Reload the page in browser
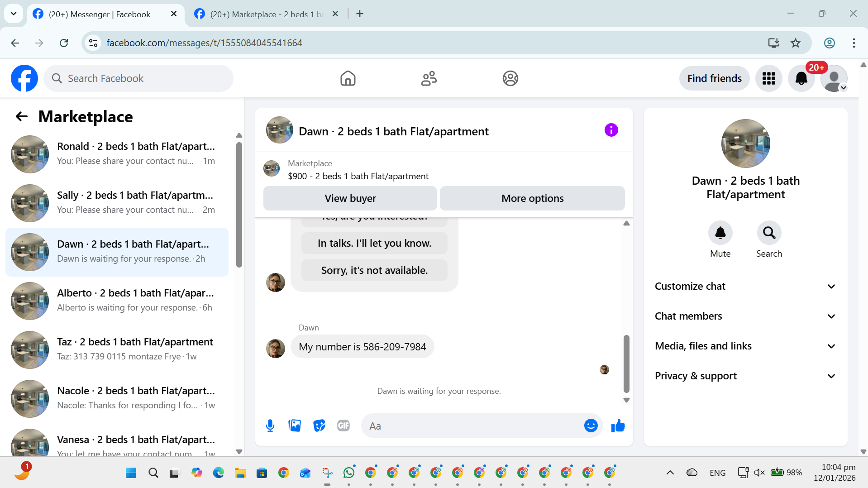The width and height of the screenshot is (868, 488). (x=64, y=43)
